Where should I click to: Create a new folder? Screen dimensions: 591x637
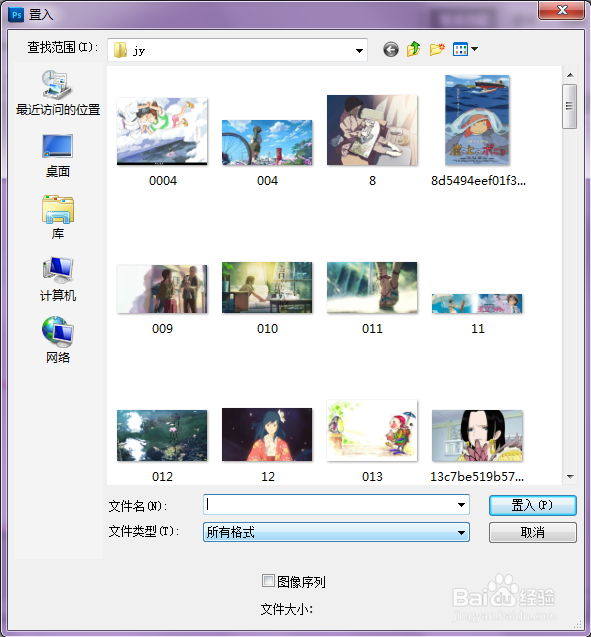pos(437,49)
